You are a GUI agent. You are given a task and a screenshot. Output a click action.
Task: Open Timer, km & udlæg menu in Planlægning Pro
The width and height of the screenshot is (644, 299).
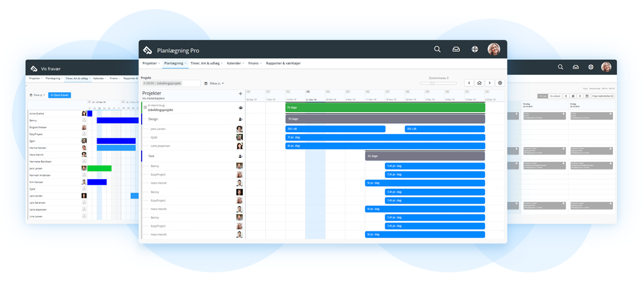(207, 63)
